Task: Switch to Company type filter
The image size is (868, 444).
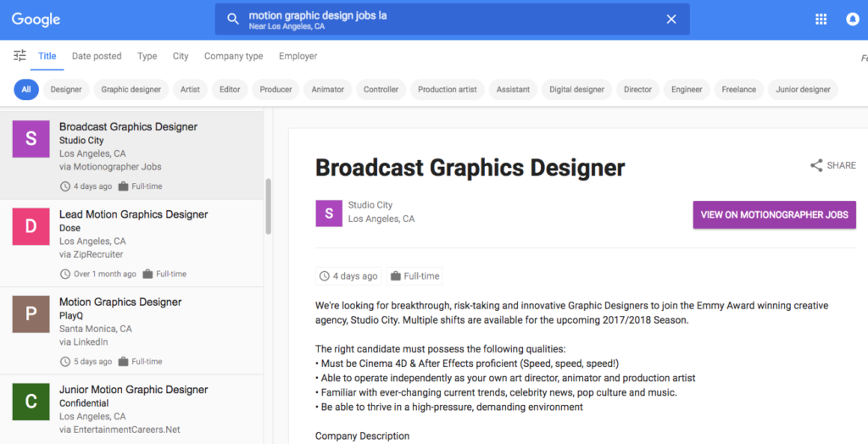Action: [234, 56]
